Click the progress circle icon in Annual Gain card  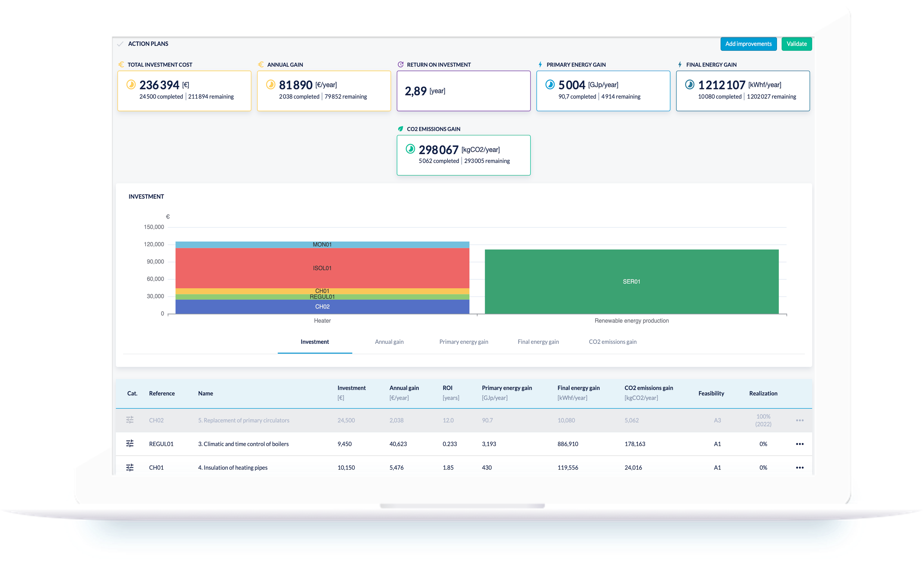pyautogui.click(x=270, y=84)
